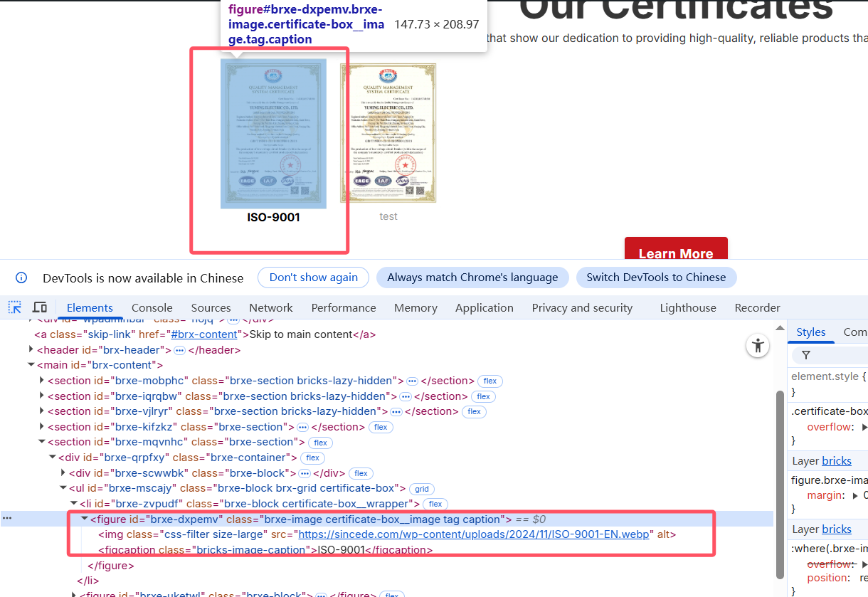868x597 pixels.
Task: Toggle flex badge on section brxe-kifzkz
Action: pos(381,427)
